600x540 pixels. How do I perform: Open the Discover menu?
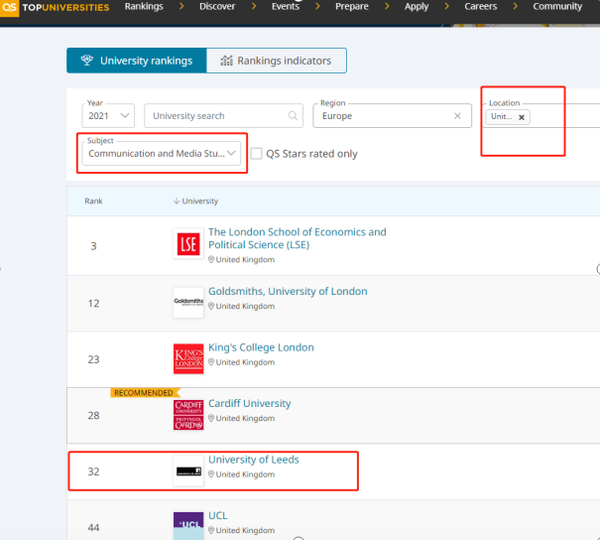(217, 7)
